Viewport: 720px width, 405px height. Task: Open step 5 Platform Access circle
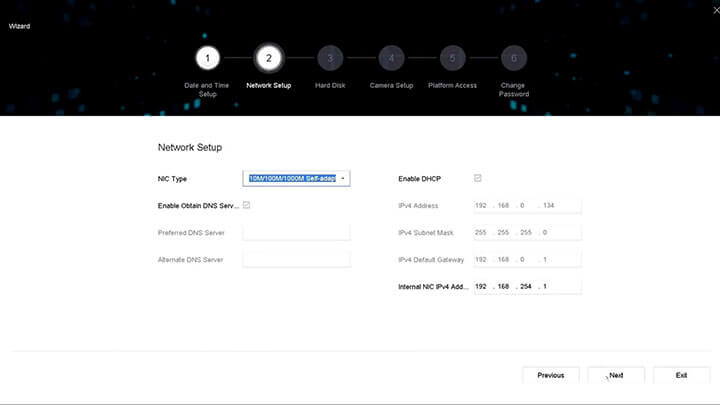(x=452, y=58)
